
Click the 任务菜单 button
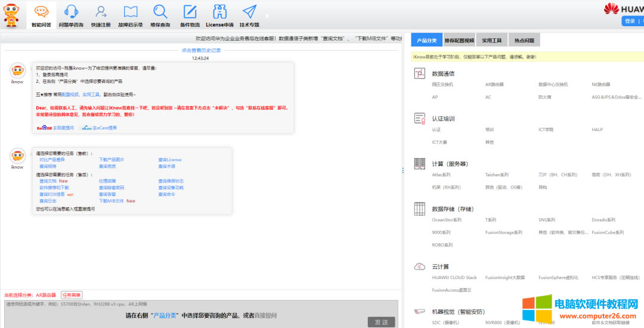tap(72, 295)
